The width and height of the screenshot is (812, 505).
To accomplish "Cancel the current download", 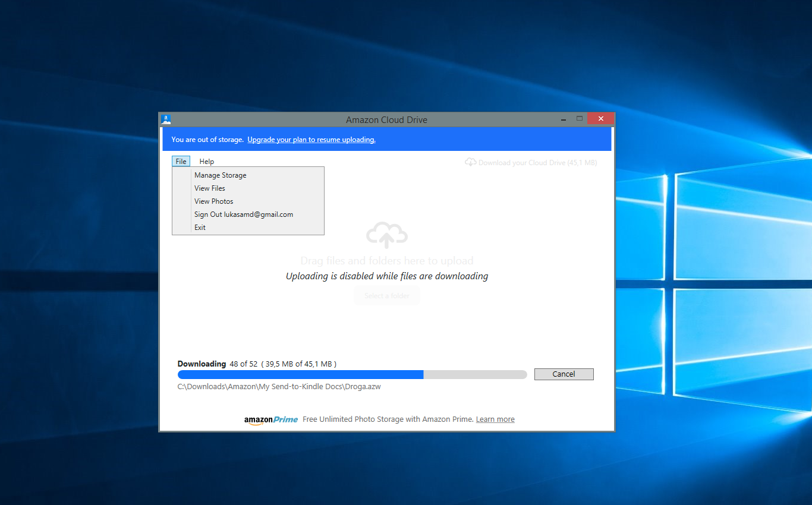I will coord(564,374).
